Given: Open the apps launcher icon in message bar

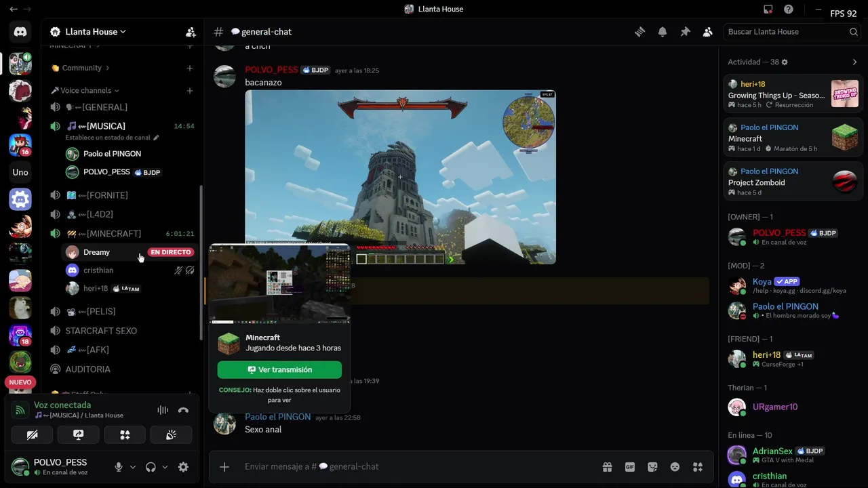Looking at the screenshot, I should [698, 466].
